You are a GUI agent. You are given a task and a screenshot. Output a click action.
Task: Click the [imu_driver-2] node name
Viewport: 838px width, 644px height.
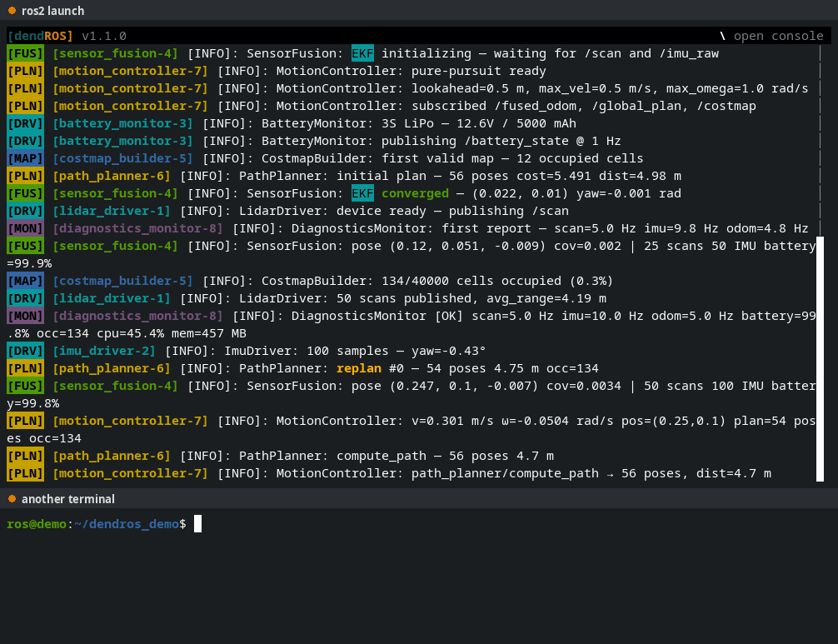click(x=104, y=351)
